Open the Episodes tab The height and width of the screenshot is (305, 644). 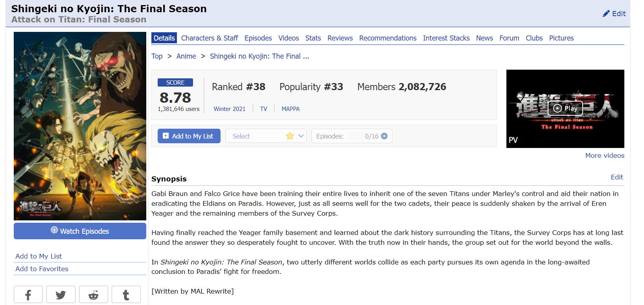click(x=258, y=38)
